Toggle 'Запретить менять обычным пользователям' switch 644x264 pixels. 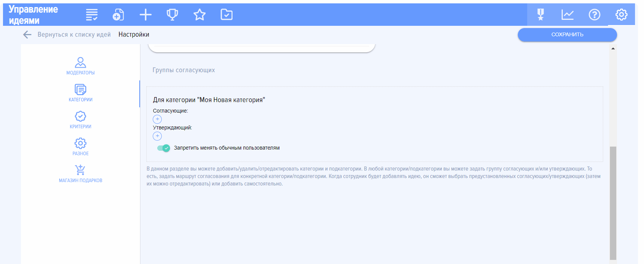tap(164, 148)
